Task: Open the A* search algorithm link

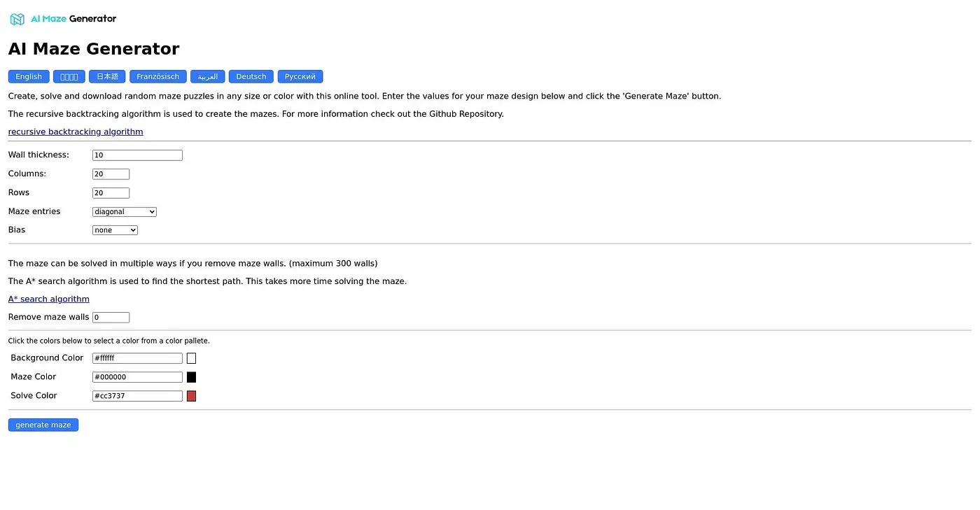Action: [49, 299]
